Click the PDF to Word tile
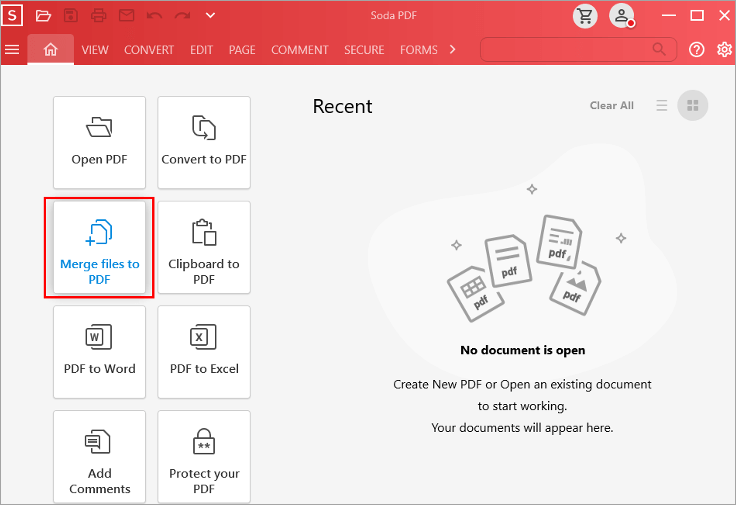Viewport: 736px width, 505px height. pos(99,352)
